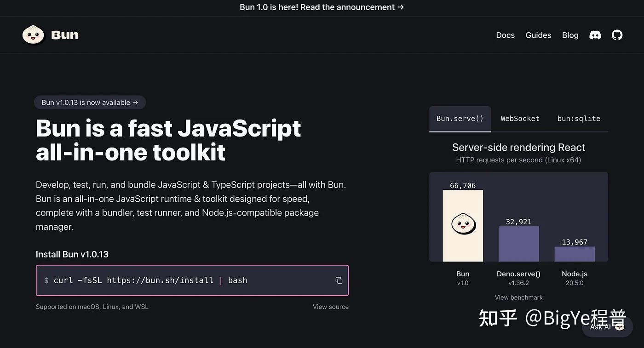644x348 pixels.
Task: Click the Bun wordmark in the header
Action: (x=65, y=35)
